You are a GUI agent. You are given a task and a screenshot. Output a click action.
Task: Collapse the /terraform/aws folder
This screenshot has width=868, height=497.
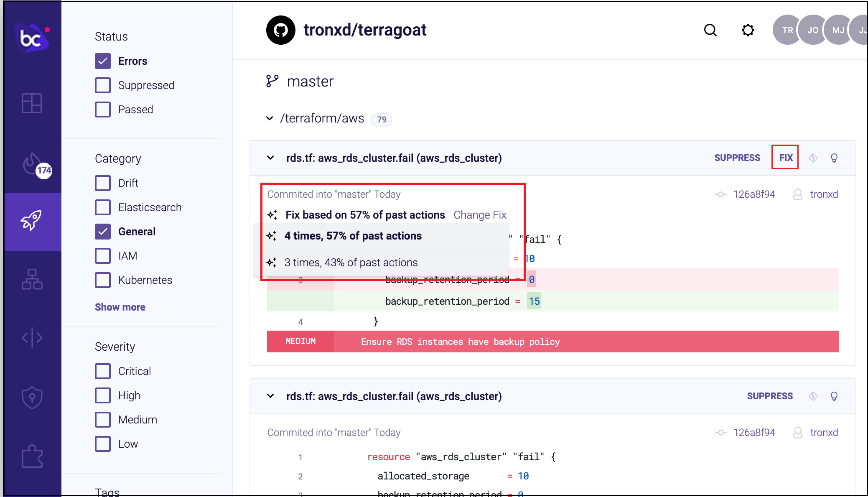270,119
